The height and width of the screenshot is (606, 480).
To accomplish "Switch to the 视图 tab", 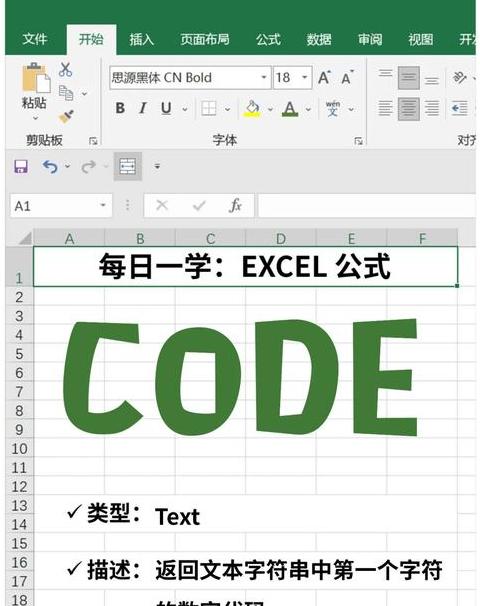I will [421, 39].
